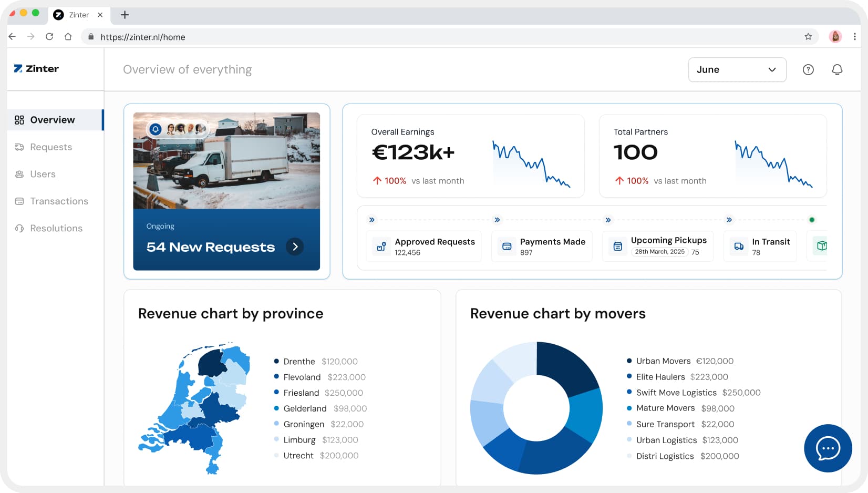Expand the 54 New Requests card arrow
868x493 pixels.
point(295,246)
